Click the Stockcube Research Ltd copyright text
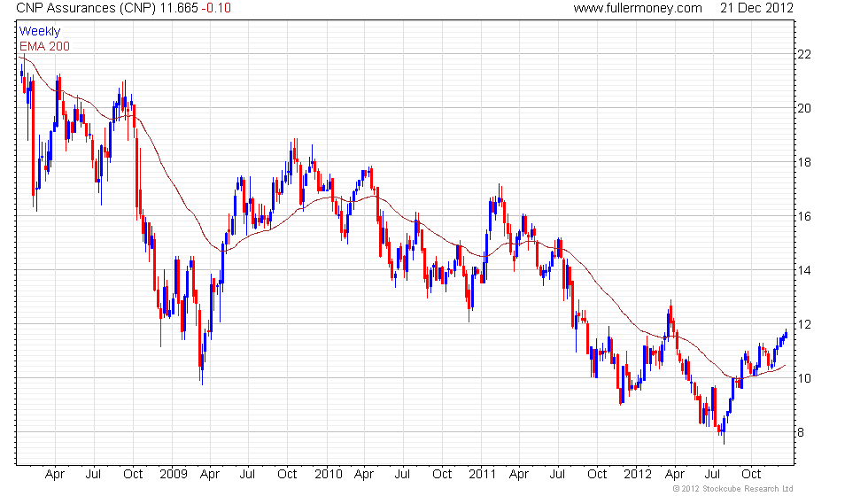Screen dimensions: 868x496 [x=733, y=489]
